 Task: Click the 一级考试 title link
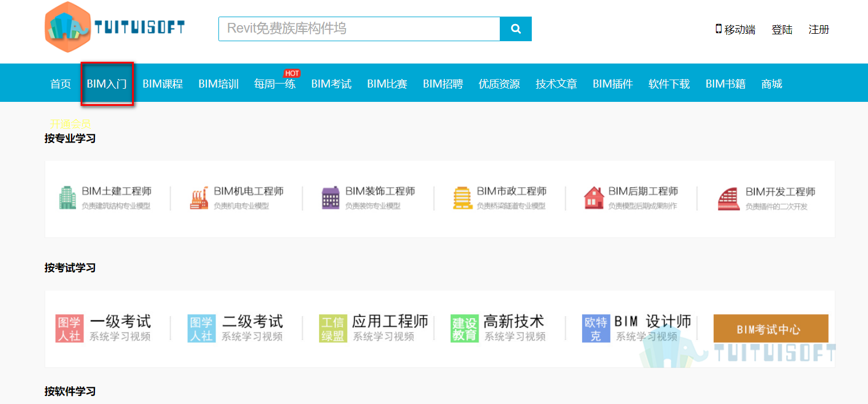click(121, 322)
